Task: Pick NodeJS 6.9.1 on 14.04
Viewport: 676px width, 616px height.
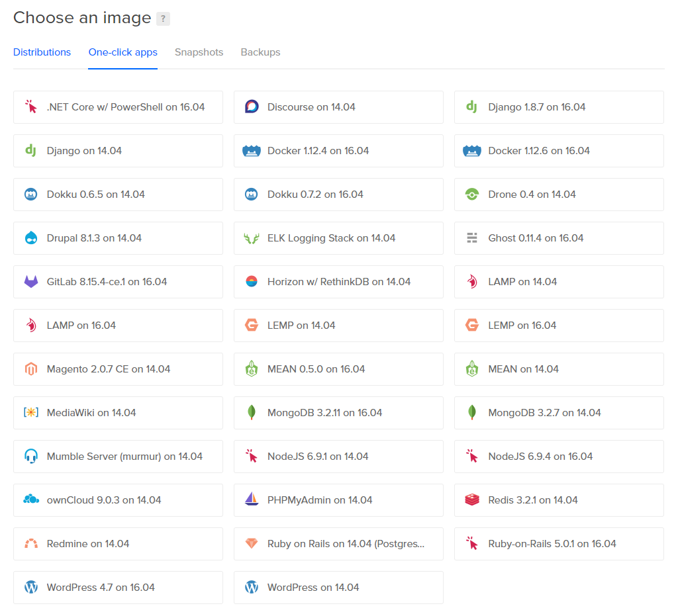Action: point(338,456)
